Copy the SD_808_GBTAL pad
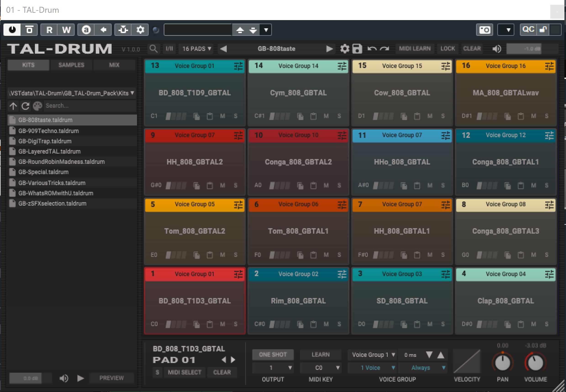566x392 pixels. pyautogui.click(x=404, y=324)
